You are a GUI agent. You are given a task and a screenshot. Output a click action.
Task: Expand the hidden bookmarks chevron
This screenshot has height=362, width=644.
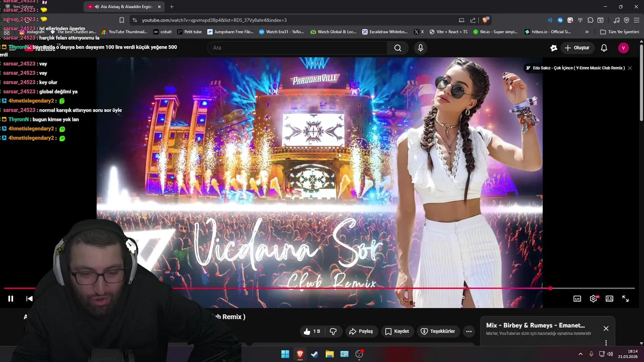(x=587, y=32)
